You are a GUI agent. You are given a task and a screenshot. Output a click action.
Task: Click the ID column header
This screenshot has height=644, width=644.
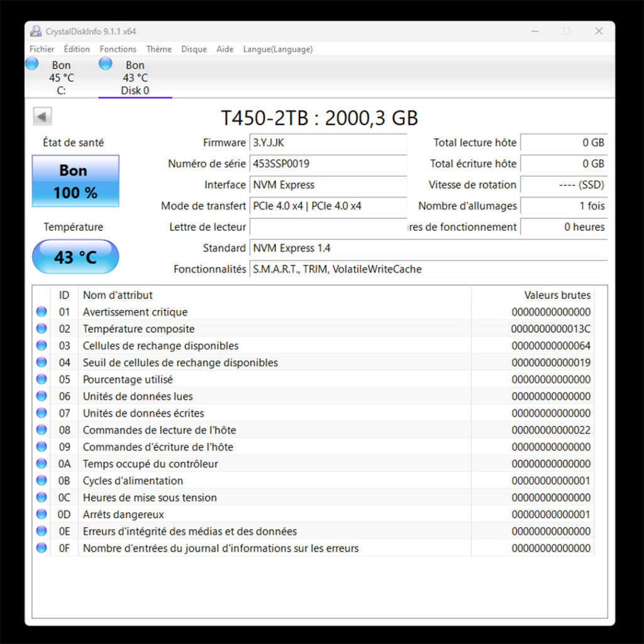coord(64,295)
